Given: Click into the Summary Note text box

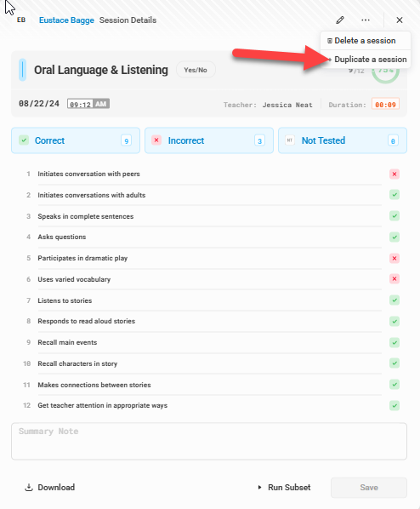Looking at the screenshot, I should (x=209, y=441).
